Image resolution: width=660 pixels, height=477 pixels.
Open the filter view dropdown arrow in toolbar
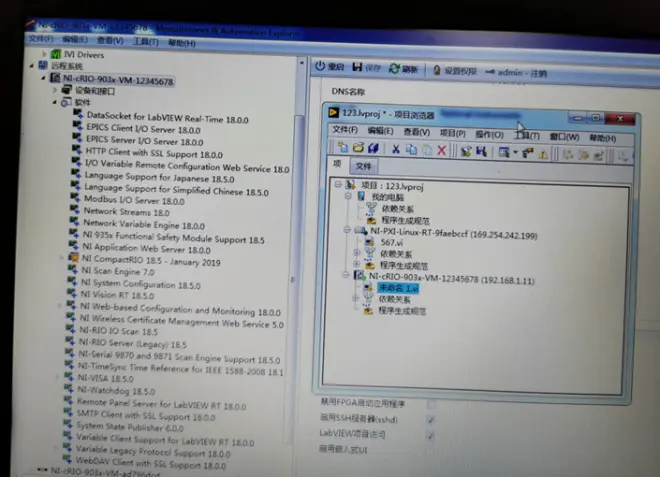coord(515,152)
